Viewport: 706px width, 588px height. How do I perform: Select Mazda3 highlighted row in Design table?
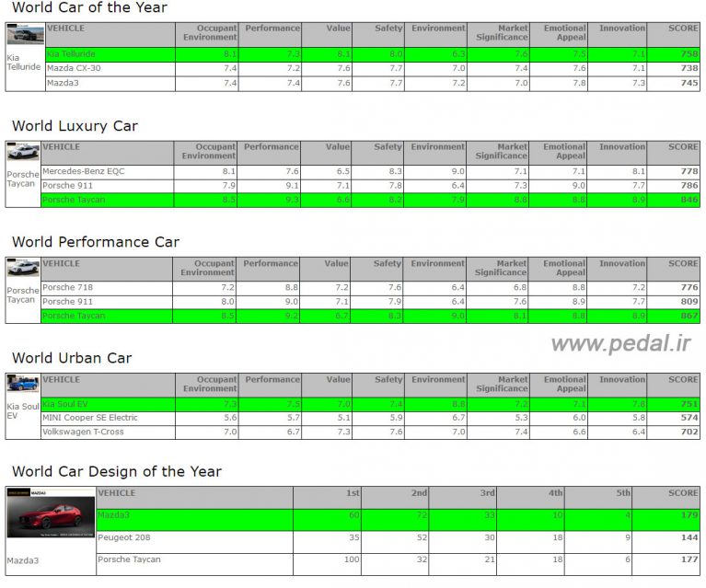[x=113, y=514]
